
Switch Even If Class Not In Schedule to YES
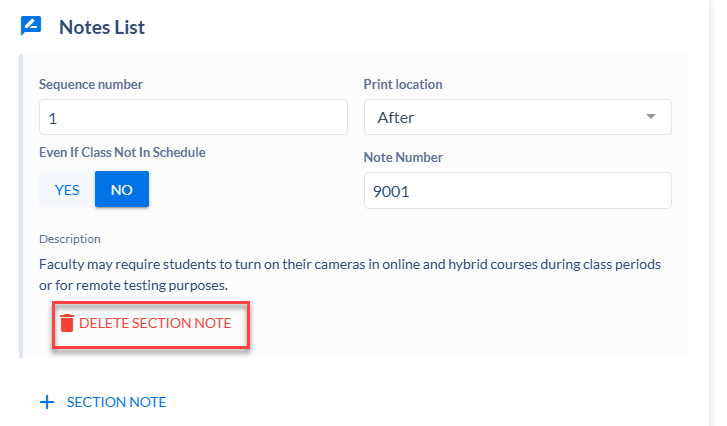click(x=67, y=189)
